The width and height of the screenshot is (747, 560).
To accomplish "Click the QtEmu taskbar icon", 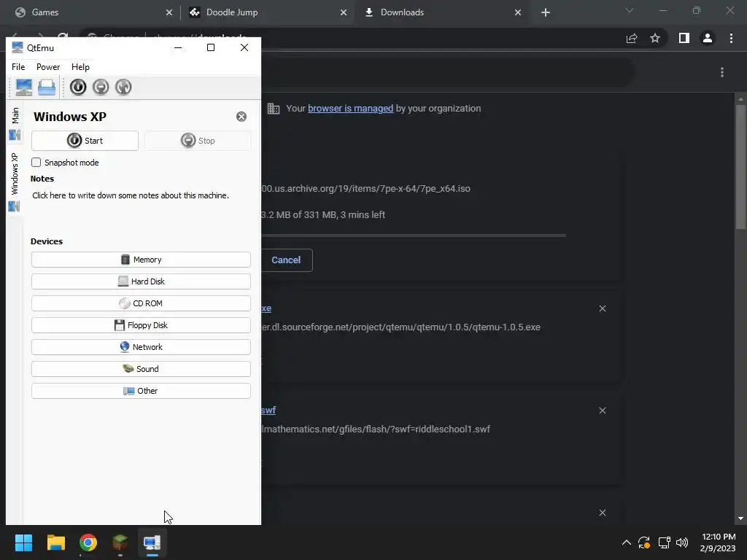I will coord(152,542).
